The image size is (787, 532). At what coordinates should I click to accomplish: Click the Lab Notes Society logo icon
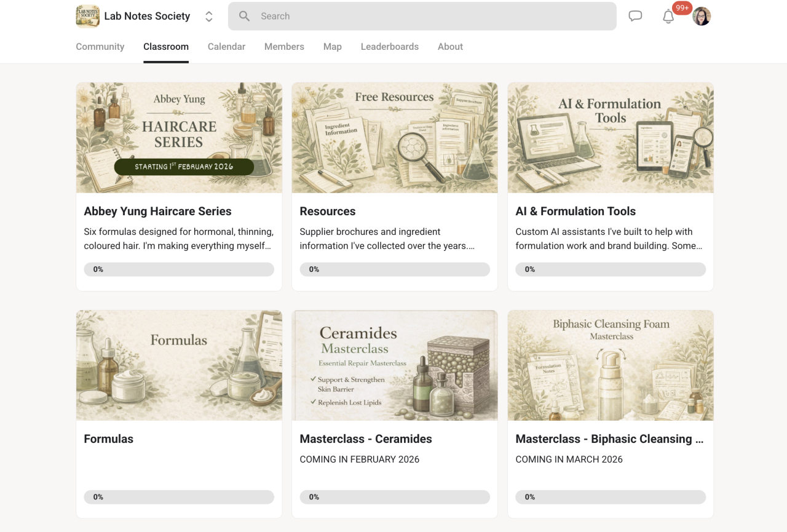pos(87,17)
